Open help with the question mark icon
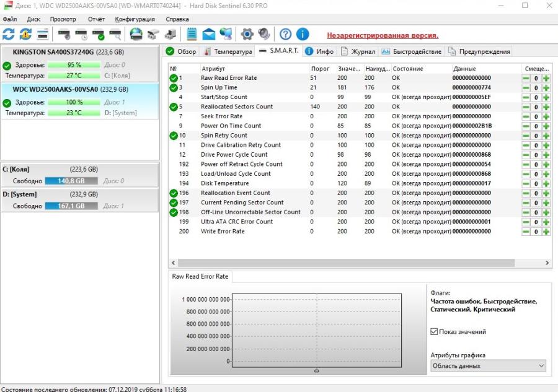This screenshot has width=558, height=392. (x=285, y=34)
